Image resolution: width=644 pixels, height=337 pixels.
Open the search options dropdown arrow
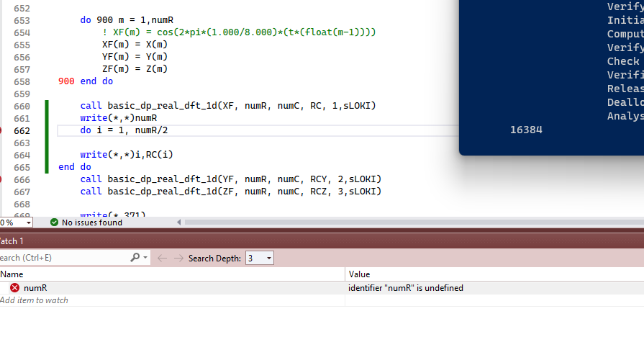pos(145,258)
